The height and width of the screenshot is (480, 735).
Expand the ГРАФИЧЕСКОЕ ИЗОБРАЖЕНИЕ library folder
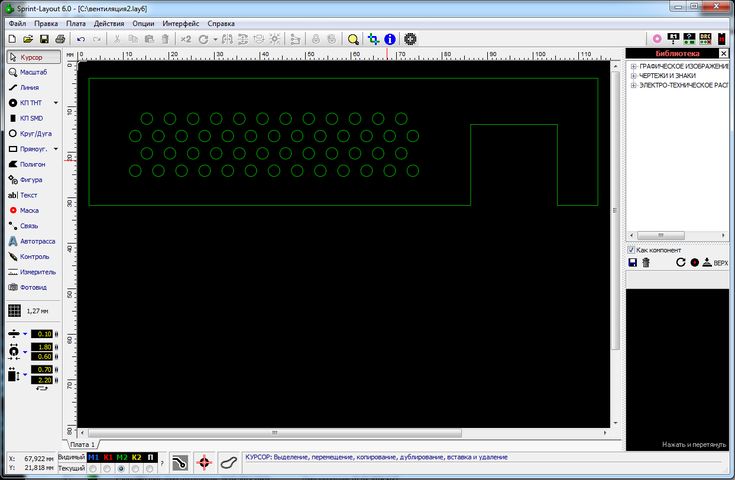(634, 66)
